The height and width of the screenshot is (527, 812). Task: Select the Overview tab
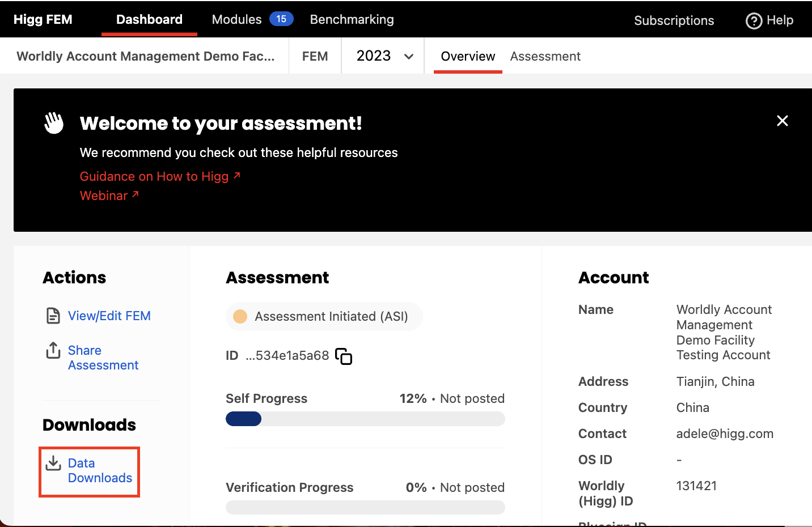[x=468, y=56]
